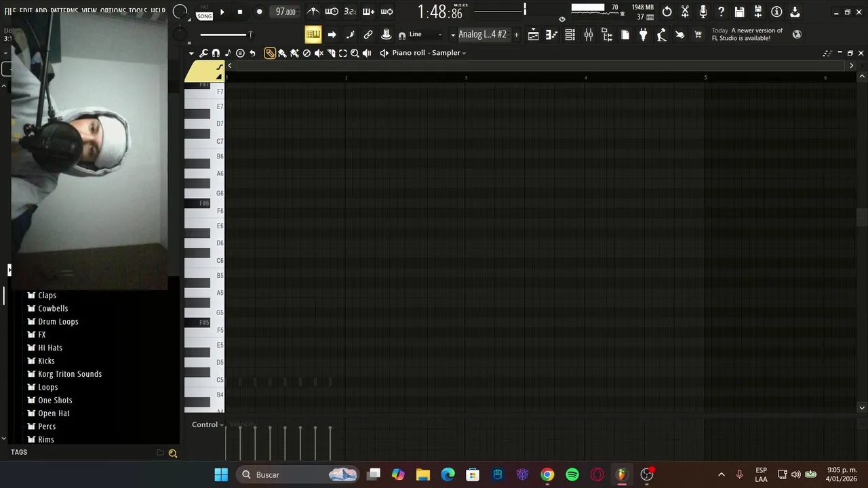Viewport: 868px width, 488px height.
Task: Open the piano roll Tools wrench menu
Action: [203, 53]
